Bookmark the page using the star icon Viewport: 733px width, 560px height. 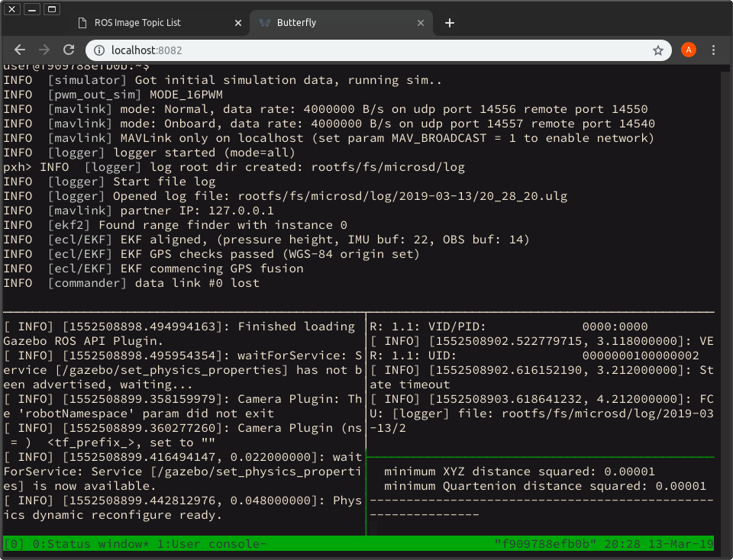point(657,50)
